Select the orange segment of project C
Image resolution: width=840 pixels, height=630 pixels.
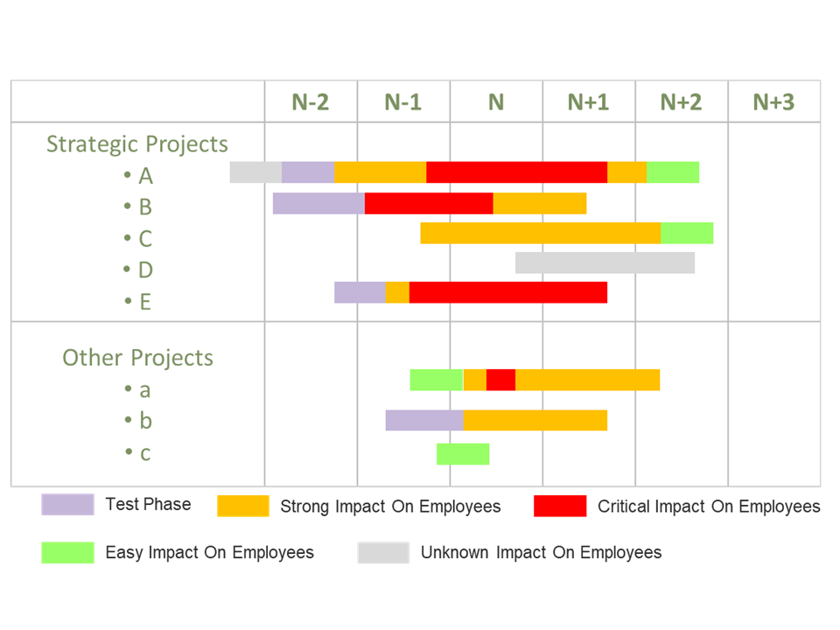tap(540, 233)
